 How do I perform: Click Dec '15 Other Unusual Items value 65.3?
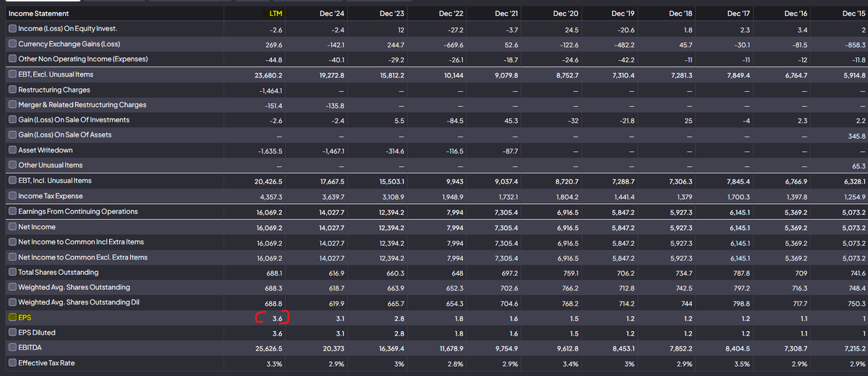click(x=859, y=166)
